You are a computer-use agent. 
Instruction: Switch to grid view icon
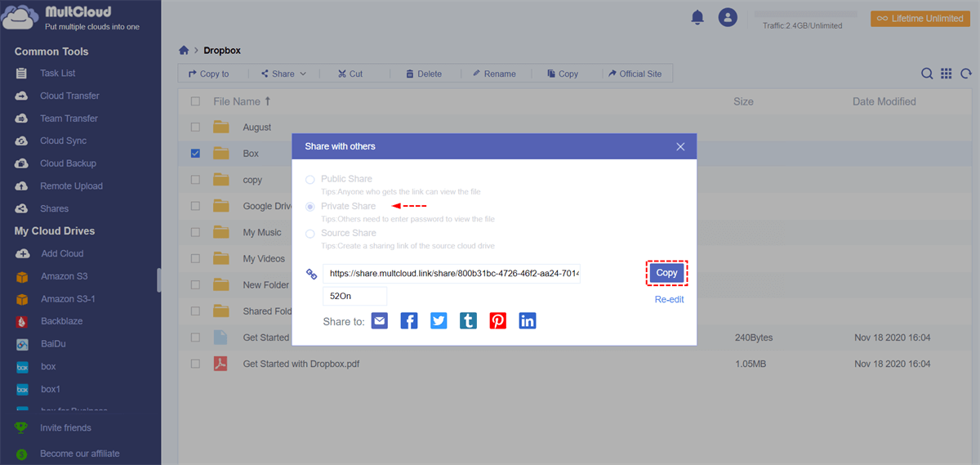click(947, 74)
